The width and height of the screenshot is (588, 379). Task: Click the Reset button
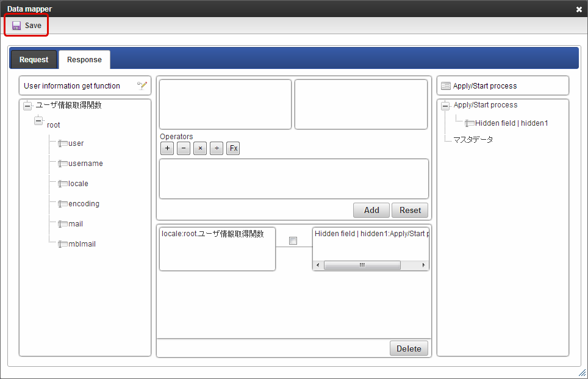410,210
